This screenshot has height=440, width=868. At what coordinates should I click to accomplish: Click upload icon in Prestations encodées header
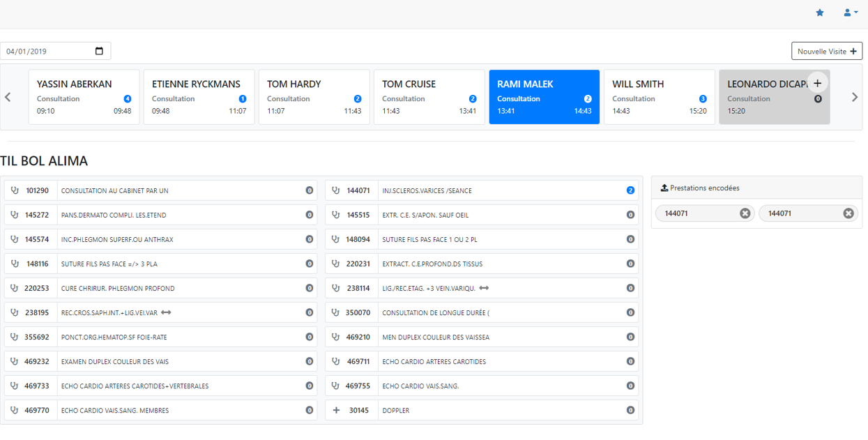pos(664,188)
